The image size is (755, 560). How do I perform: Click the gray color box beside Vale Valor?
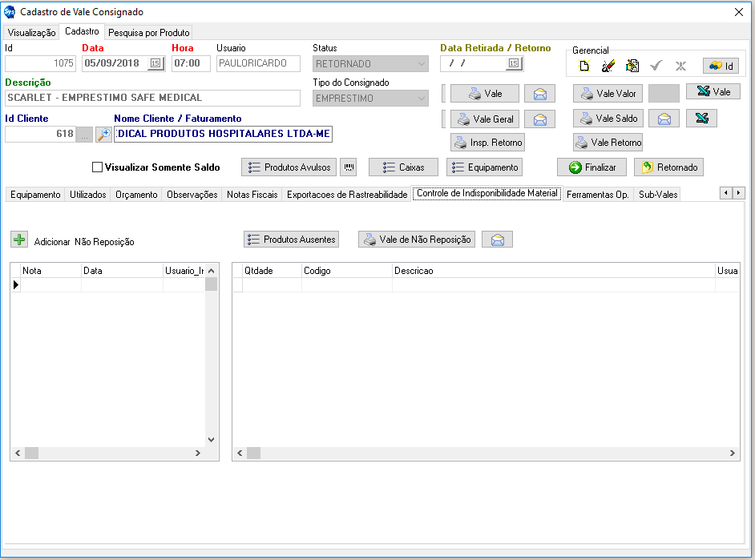point(664,94)
